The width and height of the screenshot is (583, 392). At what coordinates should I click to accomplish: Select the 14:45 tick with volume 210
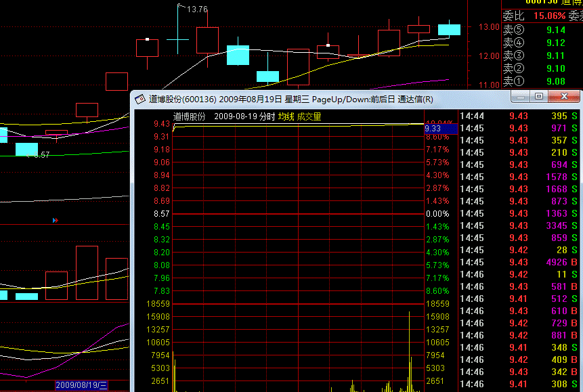[x=519, y=153]
